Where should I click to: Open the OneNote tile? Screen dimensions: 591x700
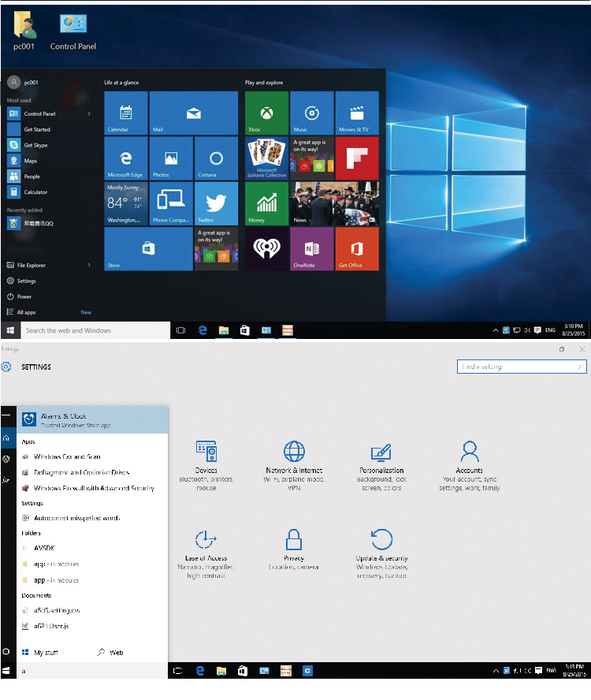(312, 248)
